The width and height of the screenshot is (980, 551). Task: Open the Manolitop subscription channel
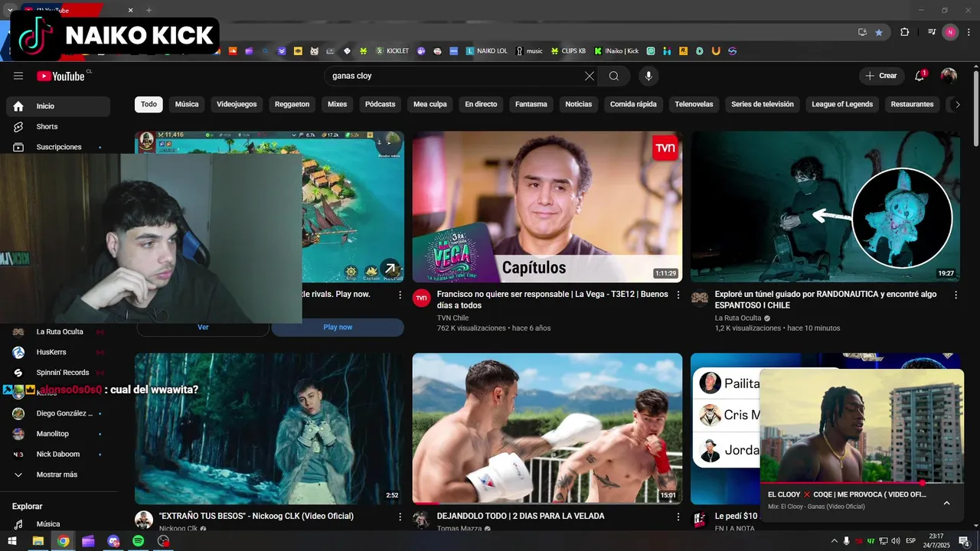(58, 434)
